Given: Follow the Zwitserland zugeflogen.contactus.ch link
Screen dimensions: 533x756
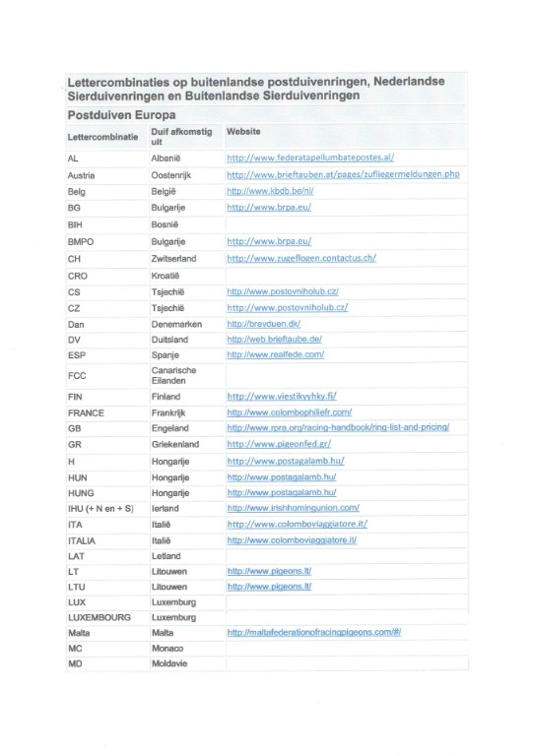Looking at the screenshot, I should (x=301, y=258).
